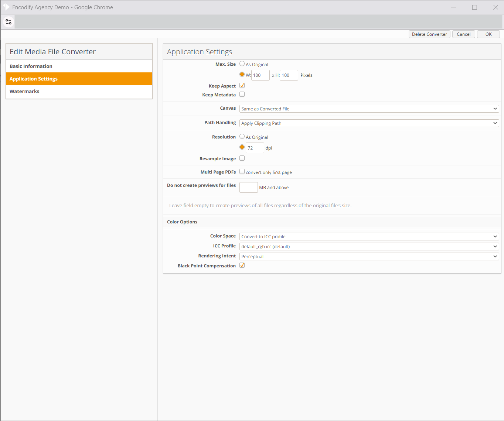Minimize the Chrome window
This screenshot has height=421, width=504.
click(453, 7)
